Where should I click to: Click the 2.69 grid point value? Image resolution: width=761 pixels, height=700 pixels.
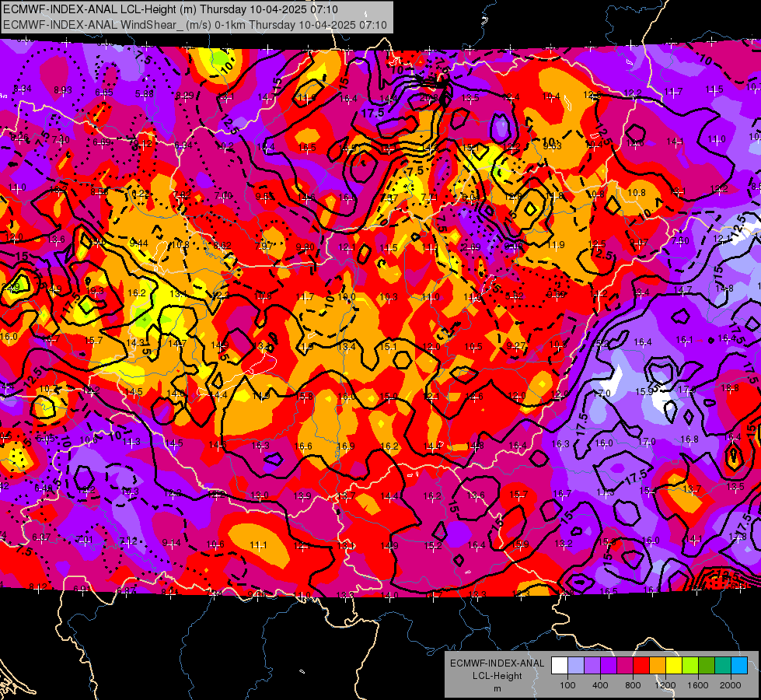[471, 247]
